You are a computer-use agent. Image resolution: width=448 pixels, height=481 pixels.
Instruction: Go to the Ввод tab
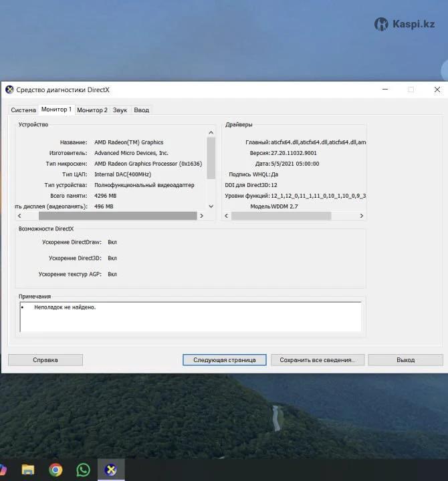[x=141, y=110]
